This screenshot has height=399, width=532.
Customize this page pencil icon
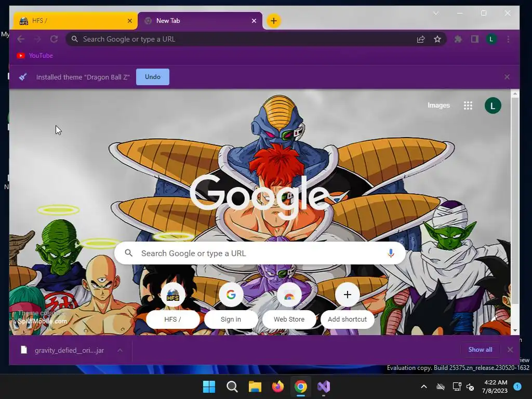pyautogui.click(x=494, y=319)
